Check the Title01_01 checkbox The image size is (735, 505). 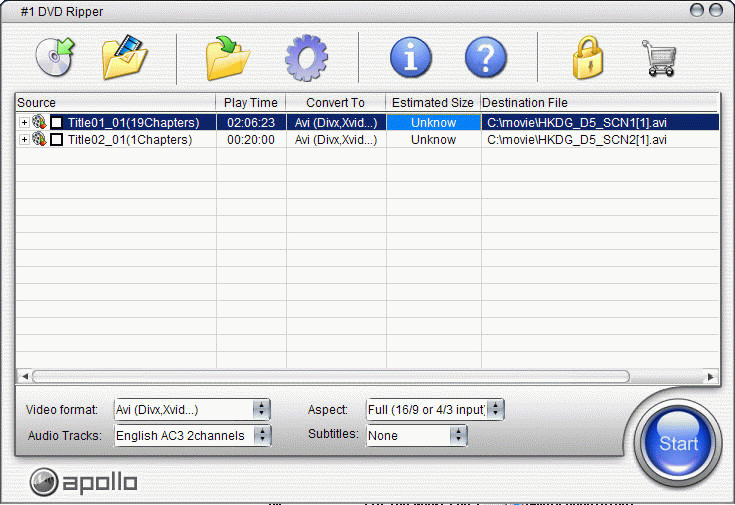pos(57,123)
